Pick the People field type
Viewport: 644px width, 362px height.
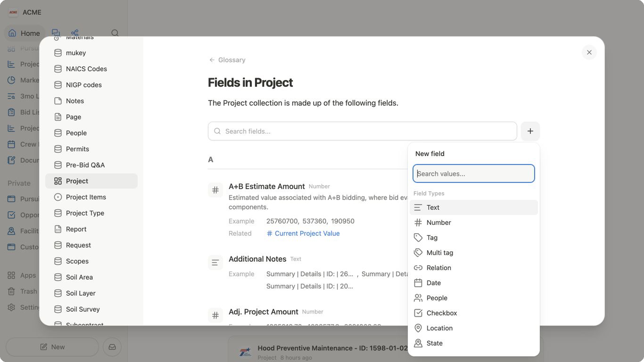tap(473, 298)
